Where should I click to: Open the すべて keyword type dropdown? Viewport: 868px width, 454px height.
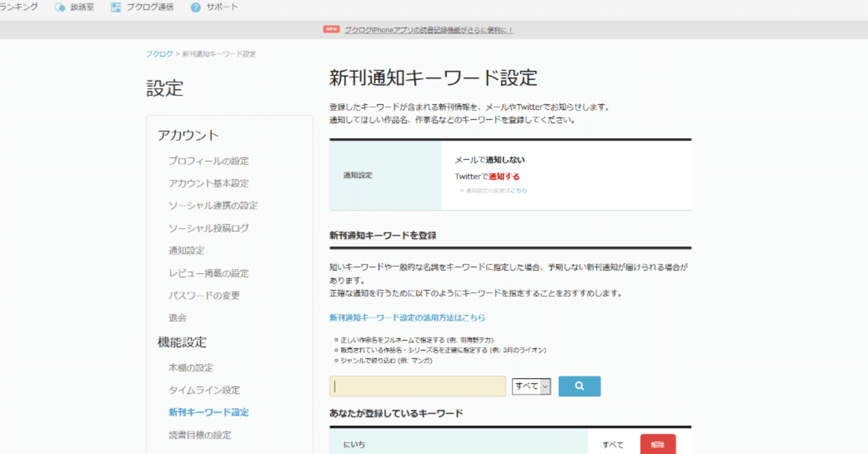click(x=531, y=386)
